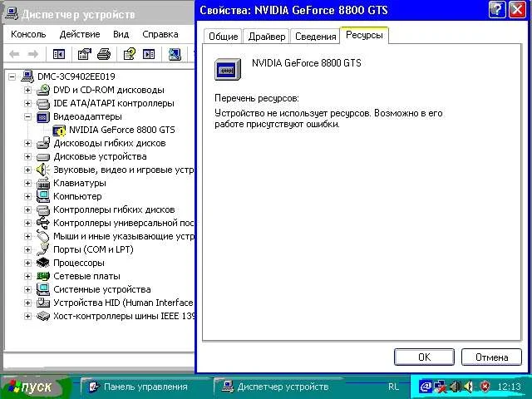Click the Звуковые, видео speaker icon
This screenshot has width=532, height=399.
click(x=43, y=170)
